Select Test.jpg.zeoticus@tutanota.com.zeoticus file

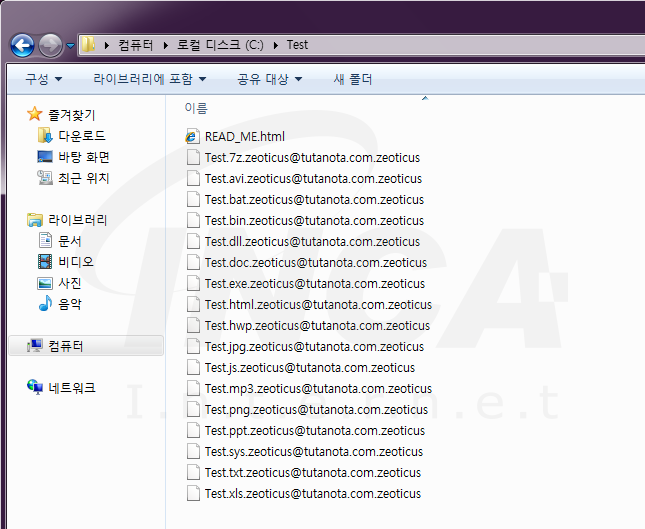point(314,346)
